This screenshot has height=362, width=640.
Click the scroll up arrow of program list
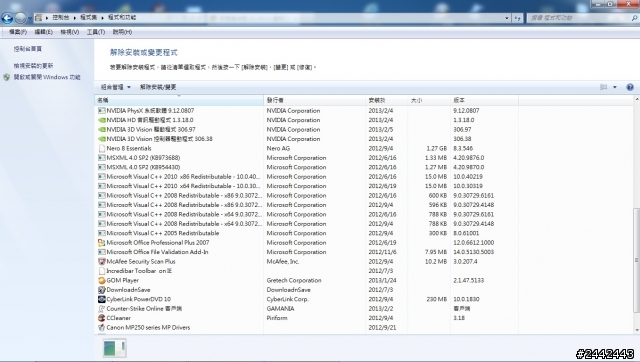point(636,99)
